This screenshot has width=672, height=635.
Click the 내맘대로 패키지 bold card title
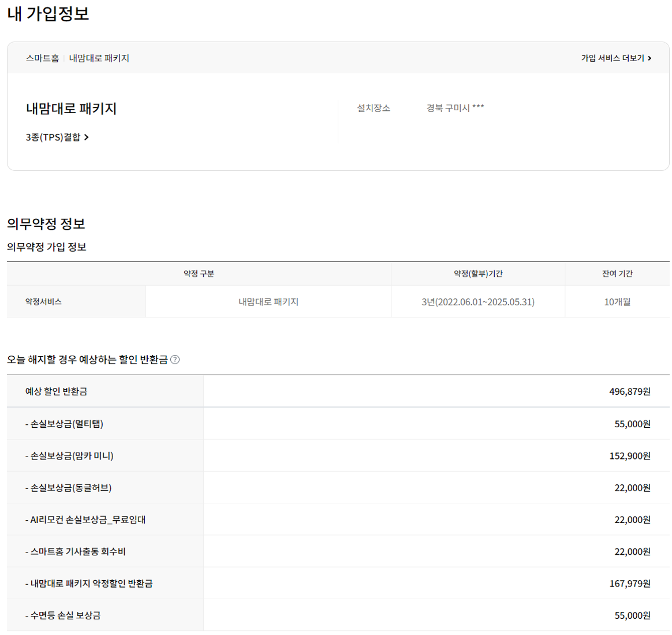(x=71, y=109)
